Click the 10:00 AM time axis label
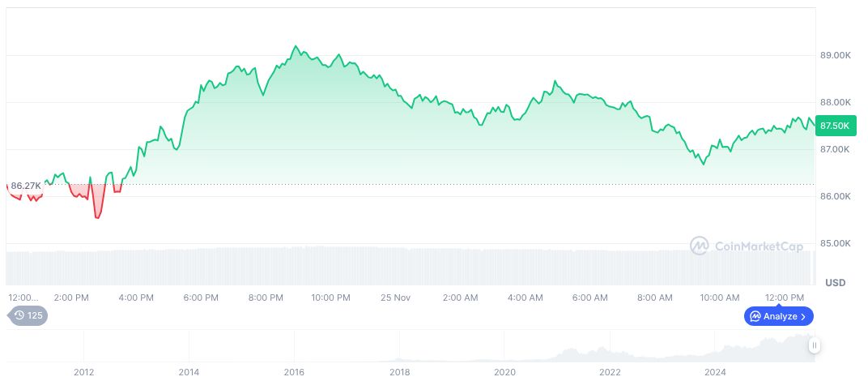 coord(720,298)
